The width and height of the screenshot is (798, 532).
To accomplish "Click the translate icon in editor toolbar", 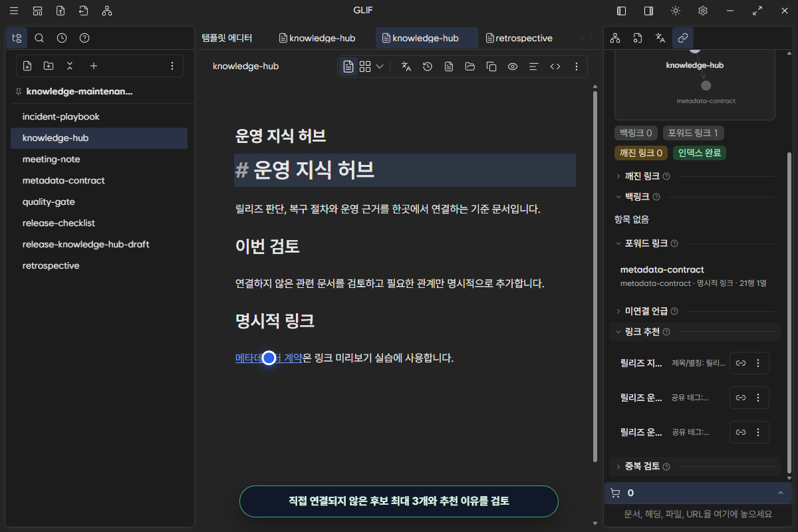I will tap(406, 66).
